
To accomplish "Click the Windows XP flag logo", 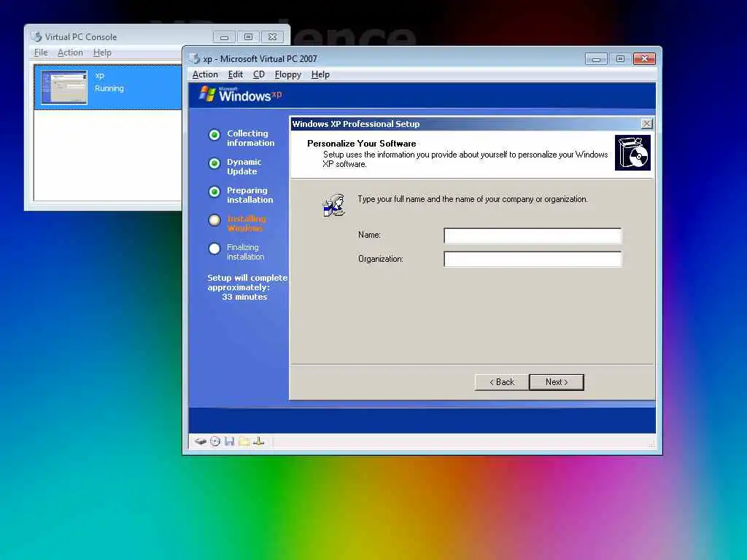I will (206, 94).
